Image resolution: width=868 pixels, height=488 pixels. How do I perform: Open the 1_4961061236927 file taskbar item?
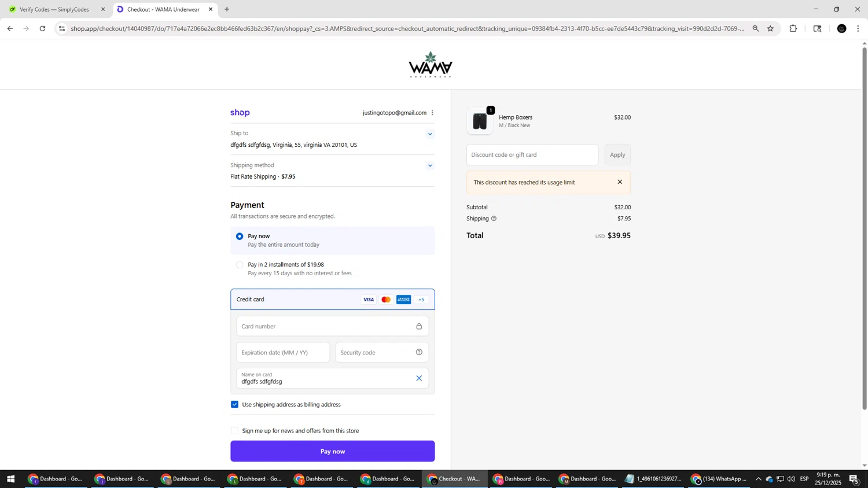pyautogui.click(x=654, y=479)
